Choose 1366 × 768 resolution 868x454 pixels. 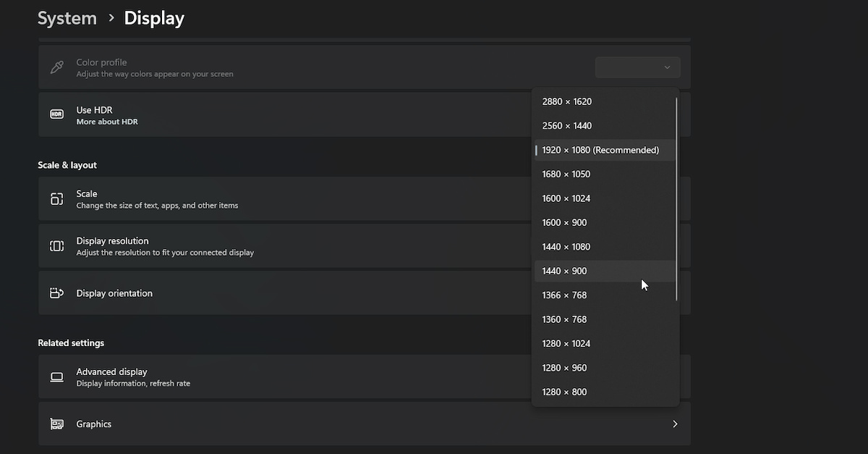click(564, 295)
